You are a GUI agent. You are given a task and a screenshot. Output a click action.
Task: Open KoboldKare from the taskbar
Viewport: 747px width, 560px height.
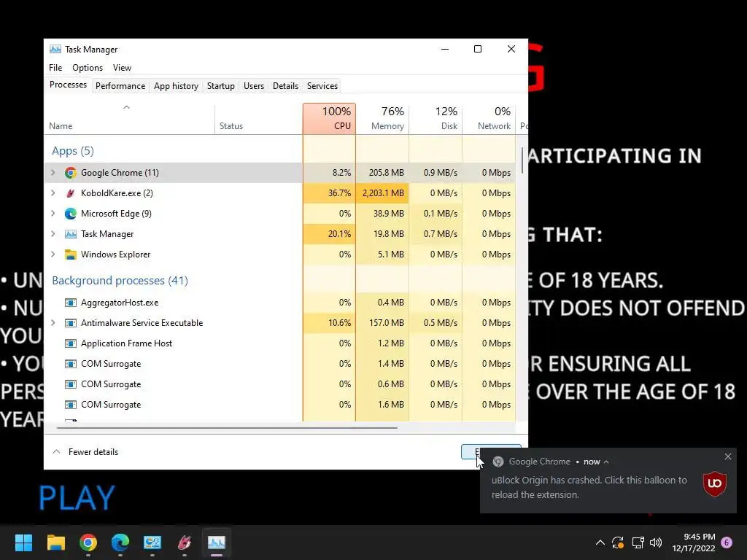click(185, 542)
